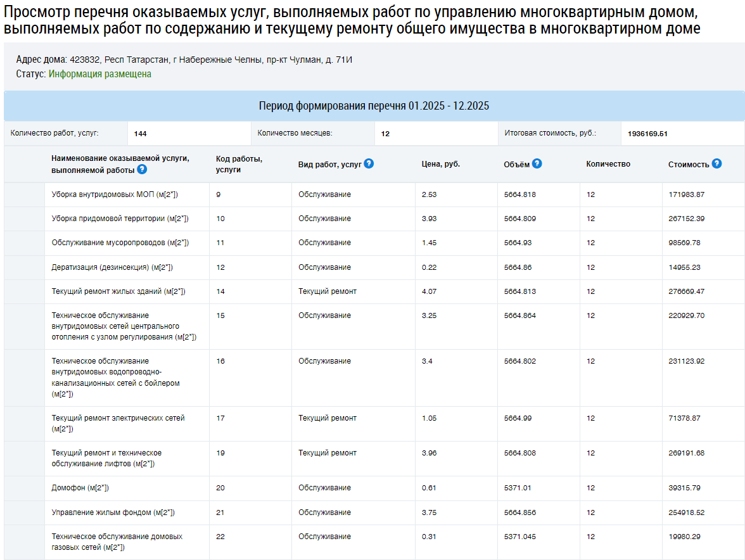Screen dimensions: 745x560
Task: Click 'Количество работ, услуг:' label
Action: click(x=54, y=133)
